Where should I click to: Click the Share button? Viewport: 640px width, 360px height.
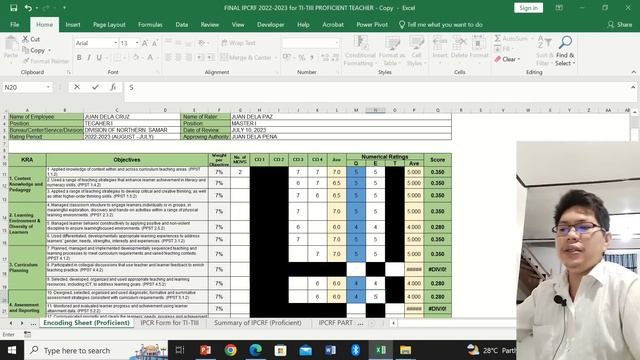(620, 24)
